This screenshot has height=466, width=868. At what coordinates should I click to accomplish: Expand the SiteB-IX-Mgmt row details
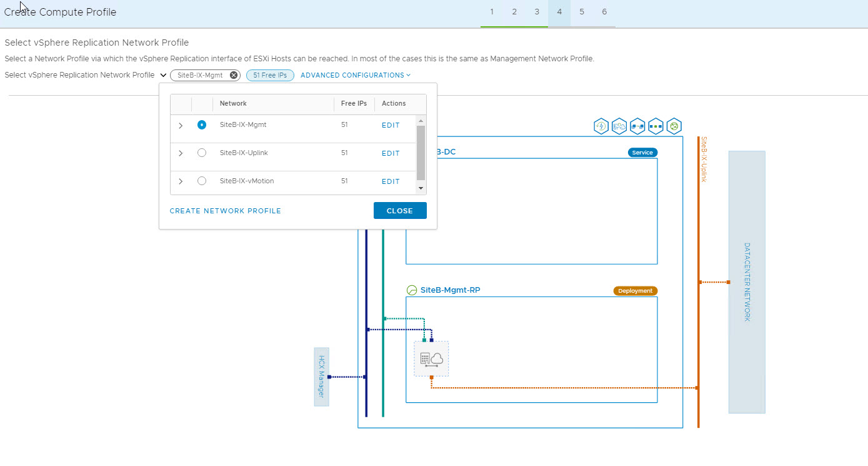pyautogui.click(x=181, y=126)
